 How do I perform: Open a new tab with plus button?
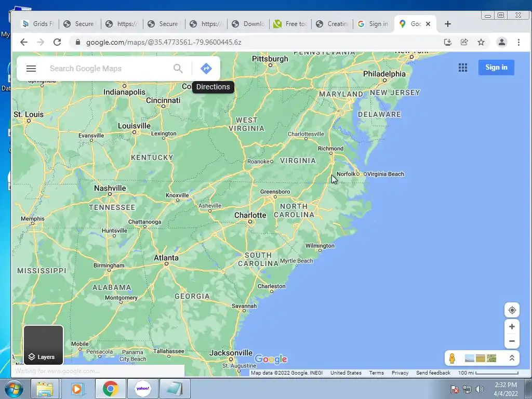coord(447,24)
